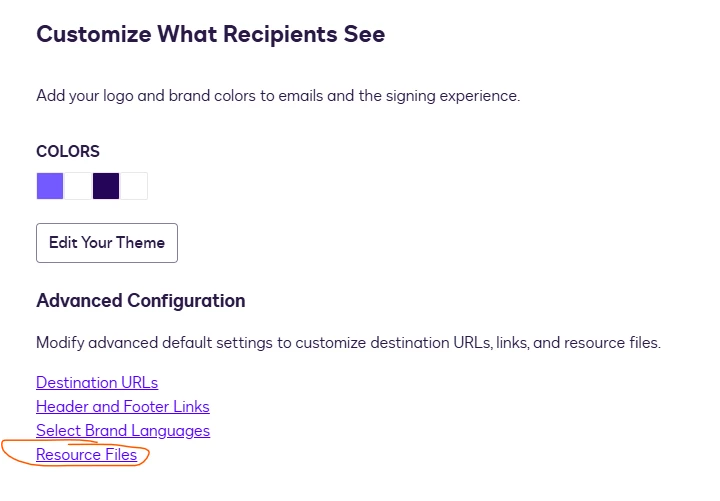
Task: Click the Edit Your Theme button
Action: pos(107,243)
